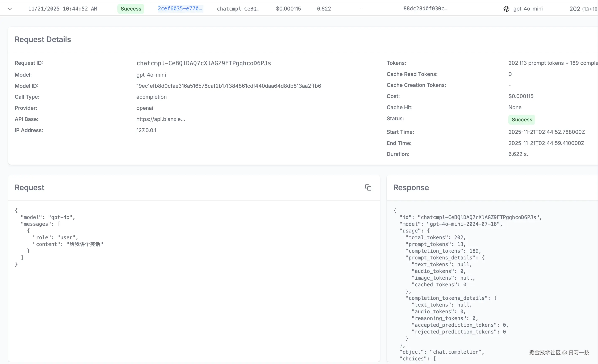Select the timestamp 11/21/2025 10:44:52 AM
The width and height of the screenshot is (598, 364).
62,9
